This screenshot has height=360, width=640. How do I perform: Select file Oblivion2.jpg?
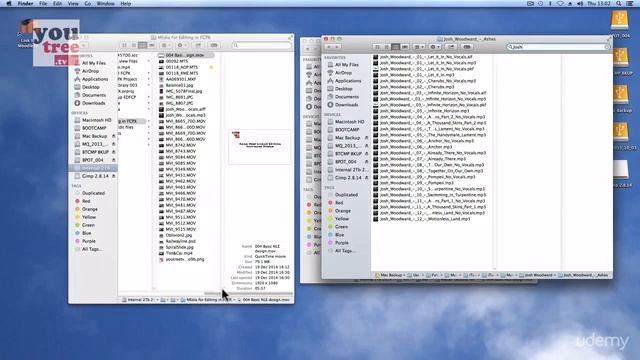(x=179, y=236)
